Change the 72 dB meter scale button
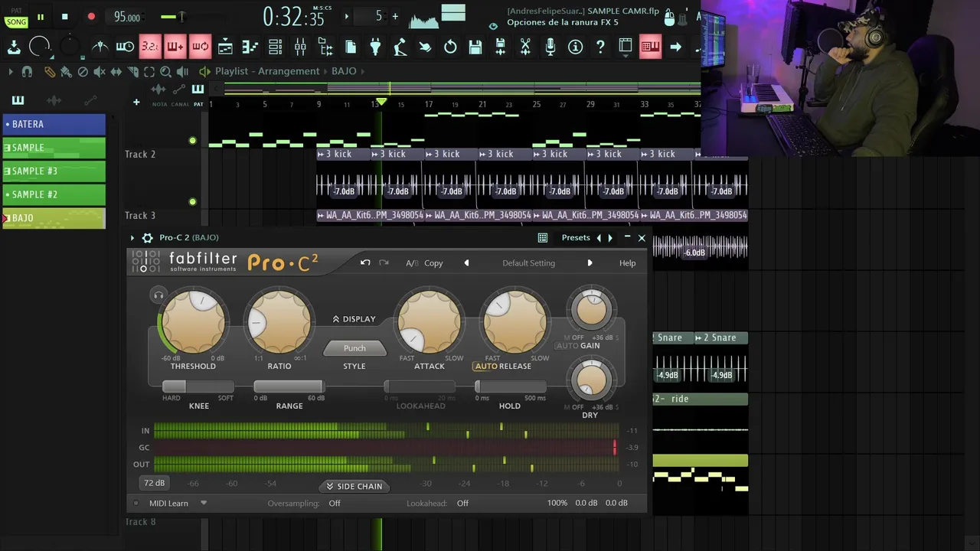This screenshot has width=980, height=551. pos(154,483)
